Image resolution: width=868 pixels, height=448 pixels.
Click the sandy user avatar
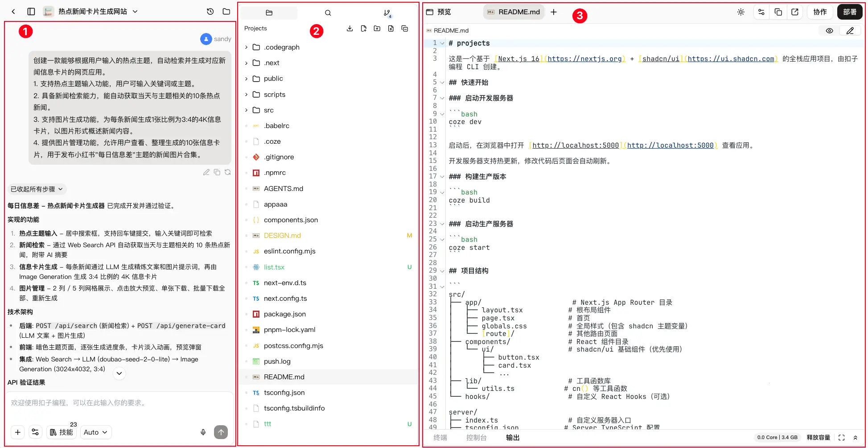click(x=206, y=39)
